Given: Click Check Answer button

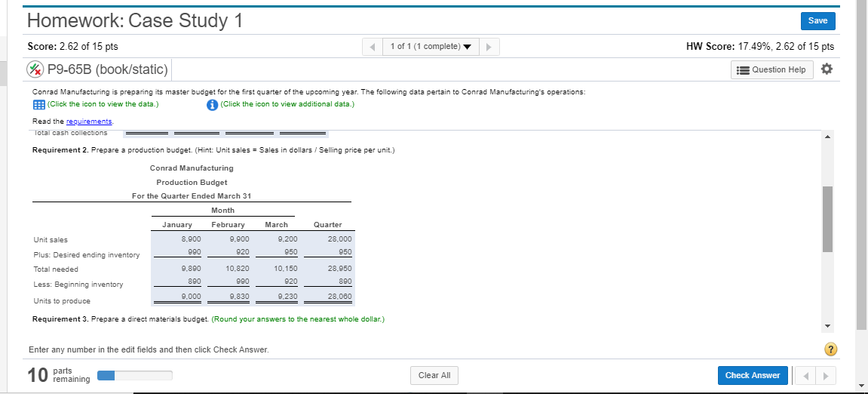Looking at the screenshot, I should coord(753,375).
